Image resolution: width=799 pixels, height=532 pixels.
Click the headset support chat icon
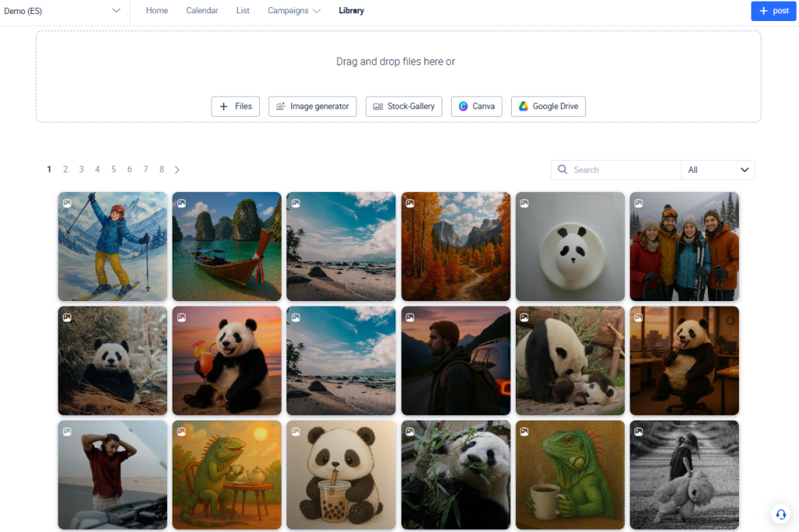[779, 513]
